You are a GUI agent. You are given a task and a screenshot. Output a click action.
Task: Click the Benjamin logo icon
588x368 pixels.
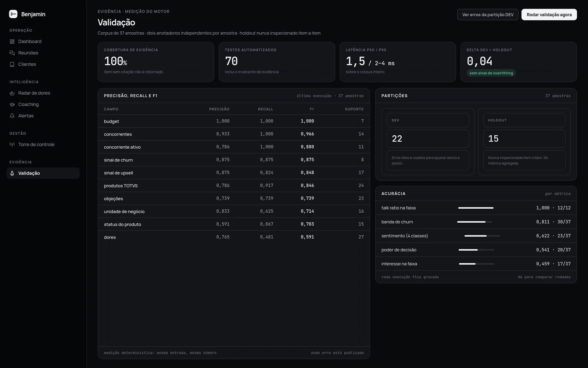[x=13, y=14]
